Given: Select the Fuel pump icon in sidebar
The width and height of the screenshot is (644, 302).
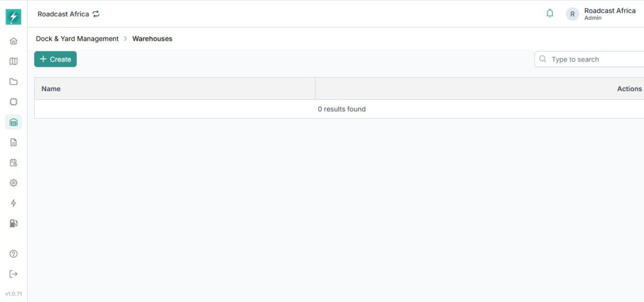Looking at the screenshot, I should pos(13,223).
